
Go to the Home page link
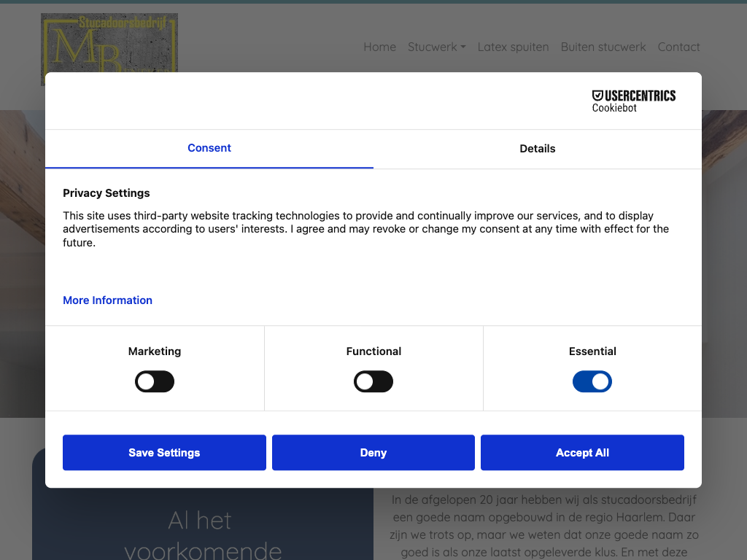pyautogui.click(x=379, y=47)
